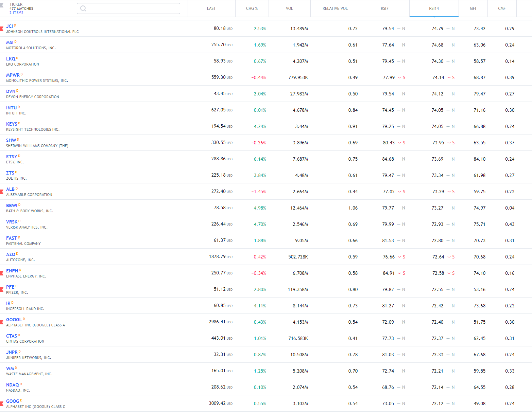Image resolution: width=532 pixels, height=413 pixels.
Task: Click ETSY change value 6.14%
Action: click(260, 159)
